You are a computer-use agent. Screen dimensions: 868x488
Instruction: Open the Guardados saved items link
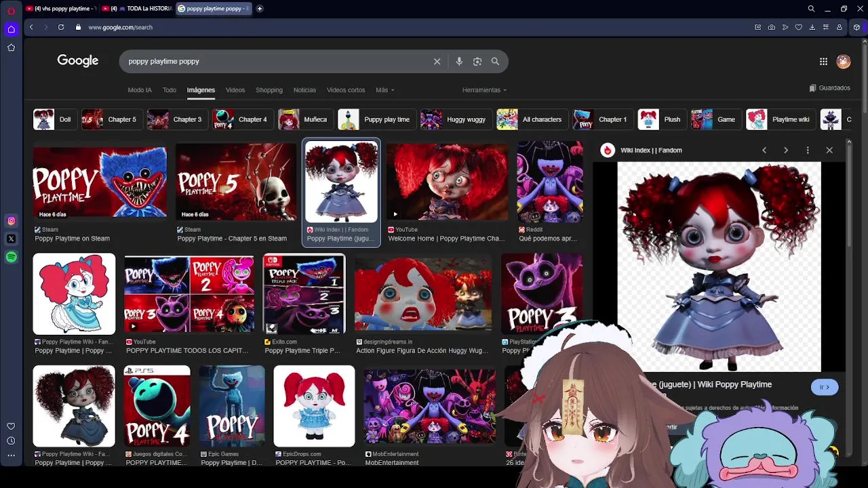click(x=829, y=88)
